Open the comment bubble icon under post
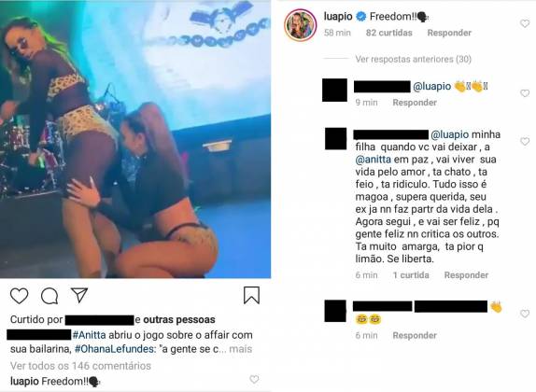 point(49,296)
